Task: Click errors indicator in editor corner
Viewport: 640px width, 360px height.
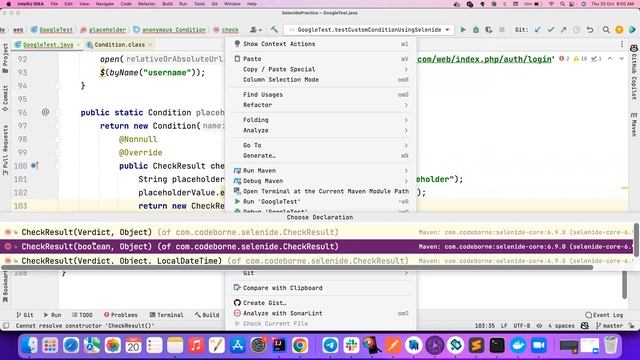Action: [x=565, y=59]
